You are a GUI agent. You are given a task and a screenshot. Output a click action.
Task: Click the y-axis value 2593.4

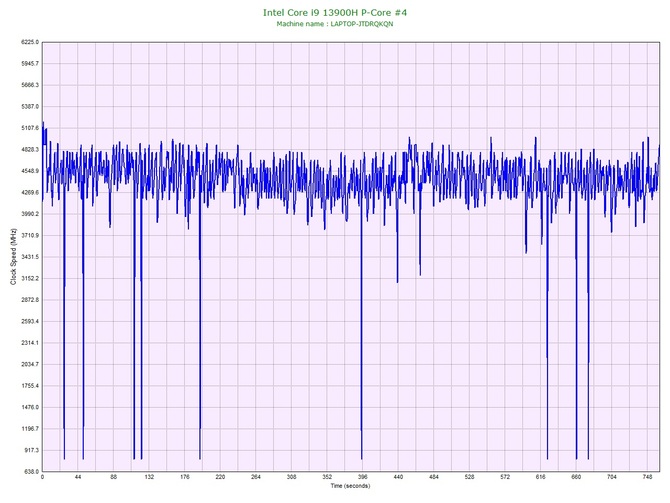(30, 321)
